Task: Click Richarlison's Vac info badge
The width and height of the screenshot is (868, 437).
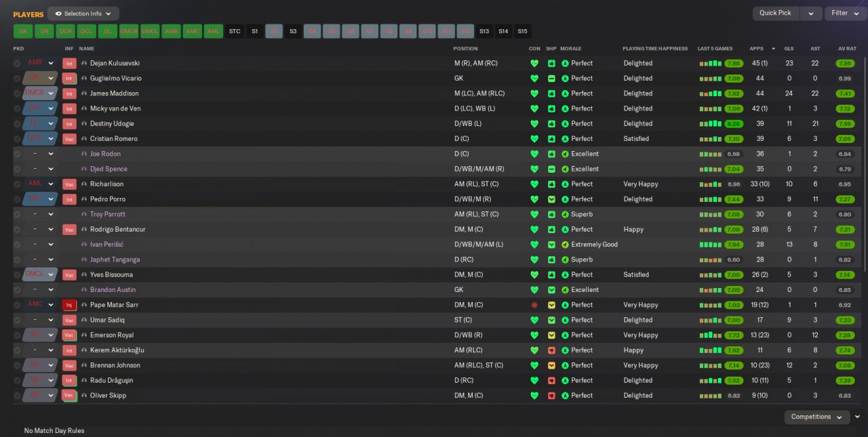Action: click(x=68, y=184)
